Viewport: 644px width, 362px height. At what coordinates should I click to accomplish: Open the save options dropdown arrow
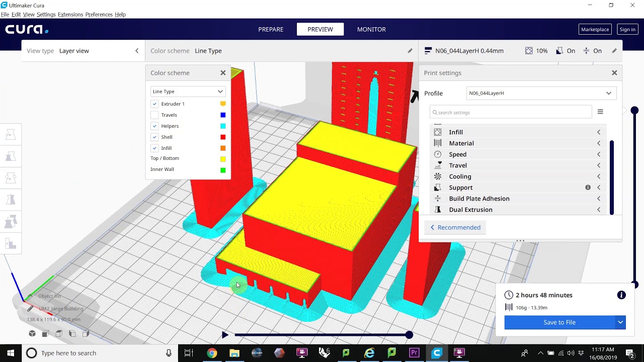(x=620, y=322)
